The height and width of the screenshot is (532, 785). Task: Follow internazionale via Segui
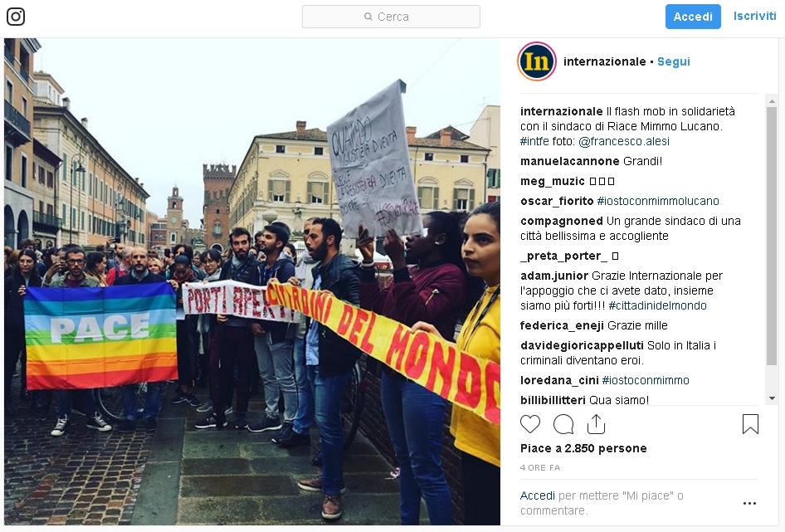click(x=673, y=61)
